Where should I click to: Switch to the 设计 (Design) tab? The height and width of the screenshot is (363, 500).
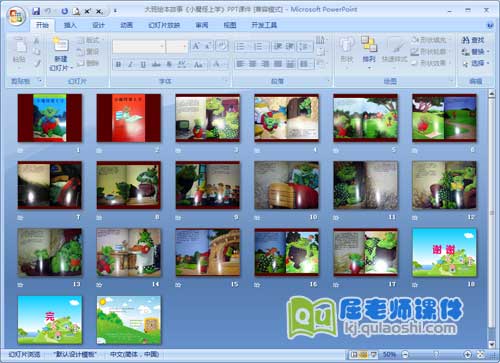pyautogui.click(x=98, y=25)
